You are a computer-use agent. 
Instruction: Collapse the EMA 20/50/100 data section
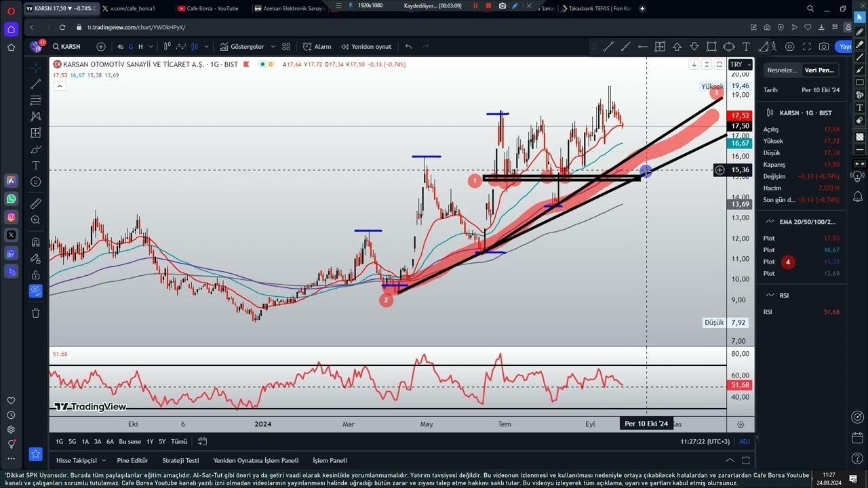770,222
